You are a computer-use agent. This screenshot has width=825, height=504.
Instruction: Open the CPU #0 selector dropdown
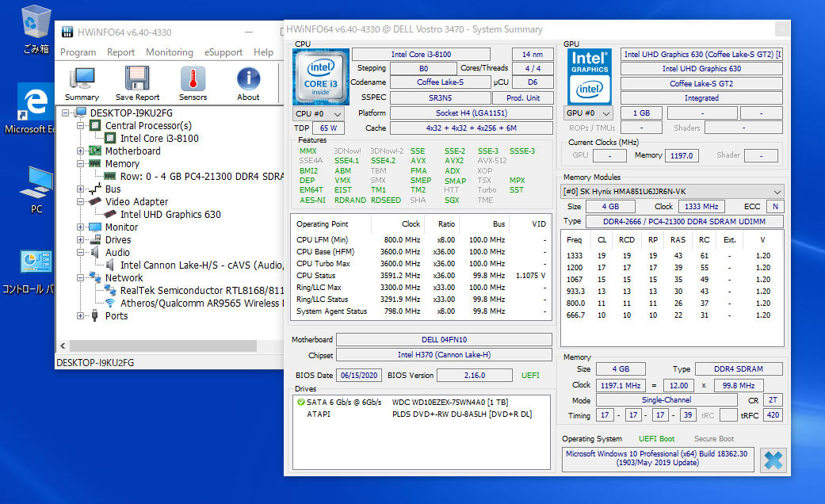[x=318, y=113]
